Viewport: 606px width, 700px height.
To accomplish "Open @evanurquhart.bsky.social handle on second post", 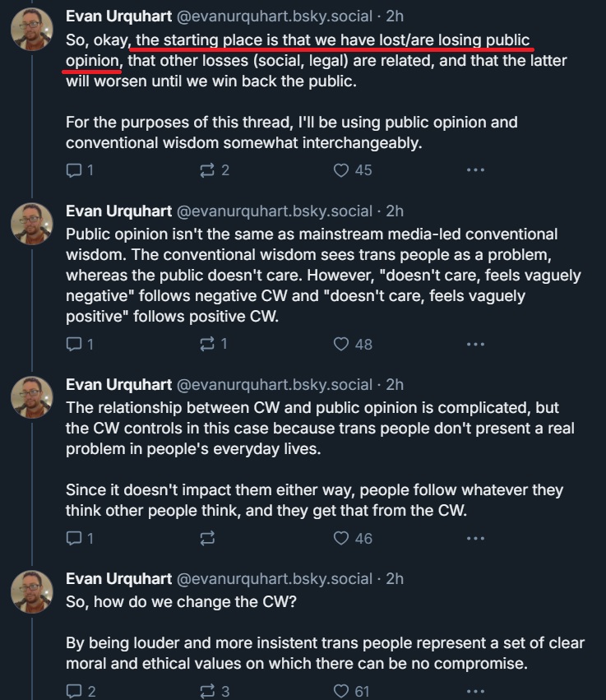I will tap(273, 211).
